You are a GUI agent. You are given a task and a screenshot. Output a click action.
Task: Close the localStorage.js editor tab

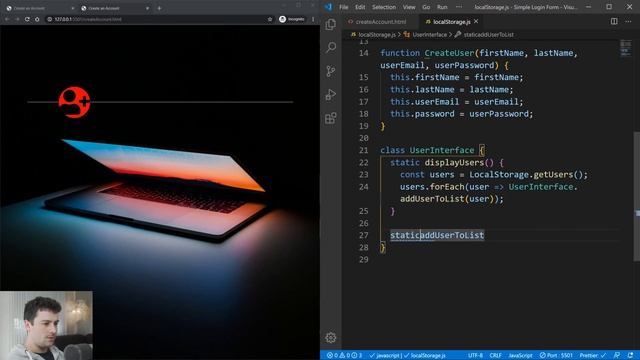[x=476, y=21]
